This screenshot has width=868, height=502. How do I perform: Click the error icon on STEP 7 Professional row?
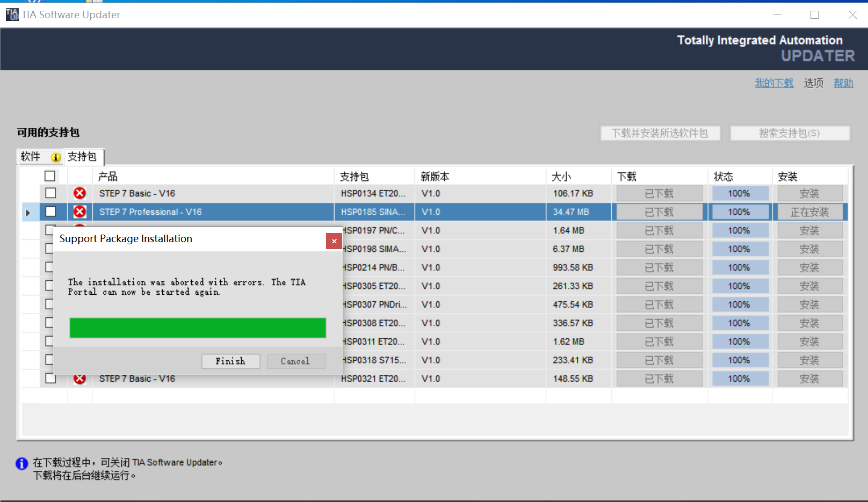point(79,212)
